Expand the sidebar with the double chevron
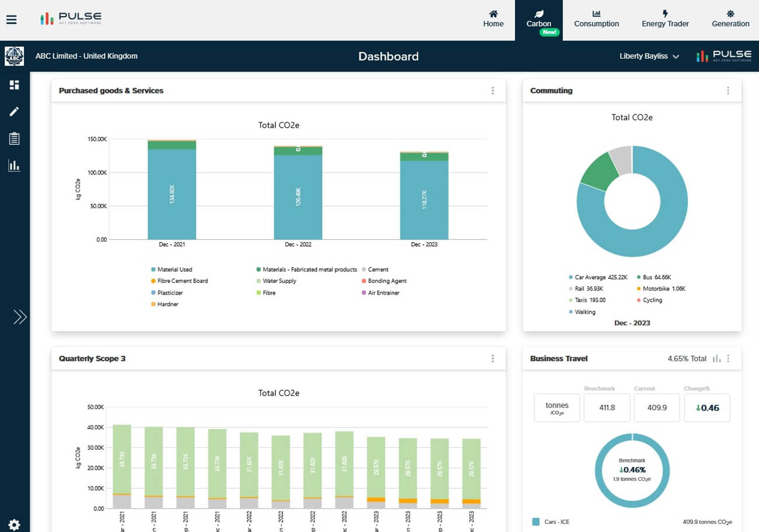The width and height of the screenshot is (759, 532). [20, 317]
